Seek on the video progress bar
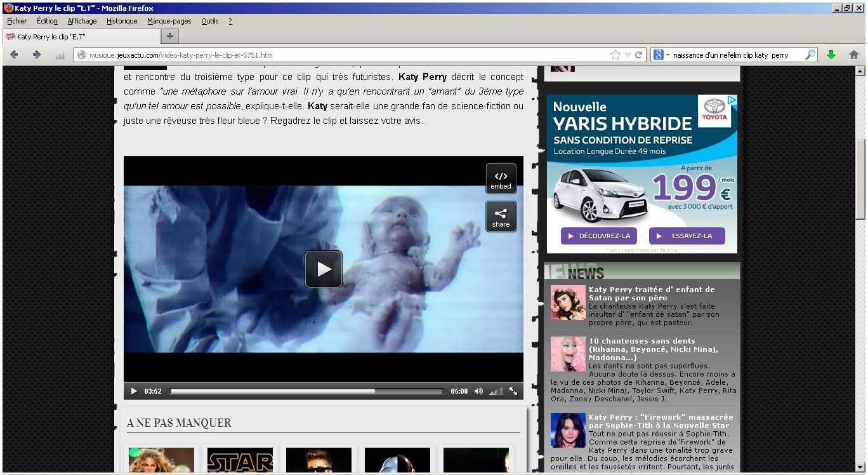Image resolution: width=868 pixels, height=475 pixels. tap(307, 391)
